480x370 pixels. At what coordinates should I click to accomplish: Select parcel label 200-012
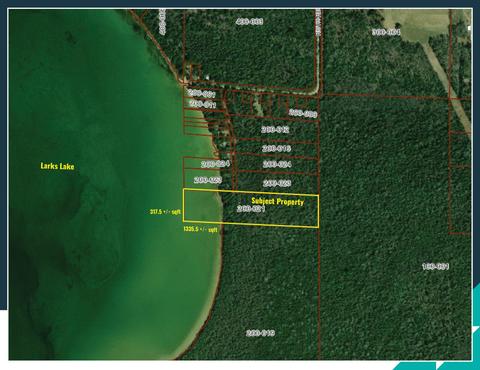275,130
